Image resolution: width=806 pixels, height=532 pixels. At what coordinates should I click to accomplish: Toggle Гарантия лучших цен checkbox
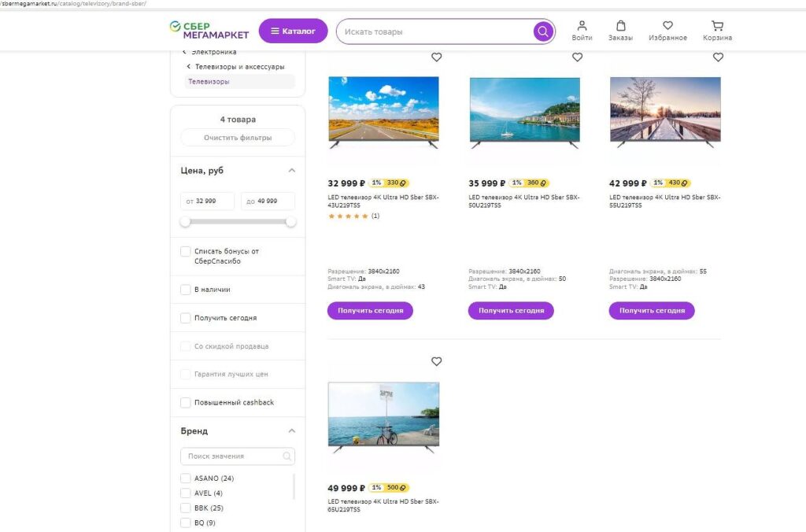pyautogui.click(x=186, y=374)
